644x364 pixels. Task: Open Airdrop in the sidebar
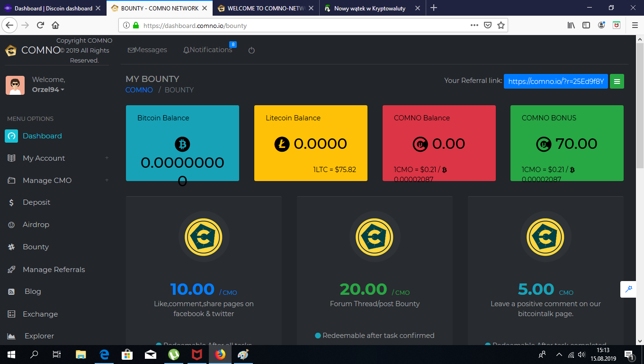36,225
